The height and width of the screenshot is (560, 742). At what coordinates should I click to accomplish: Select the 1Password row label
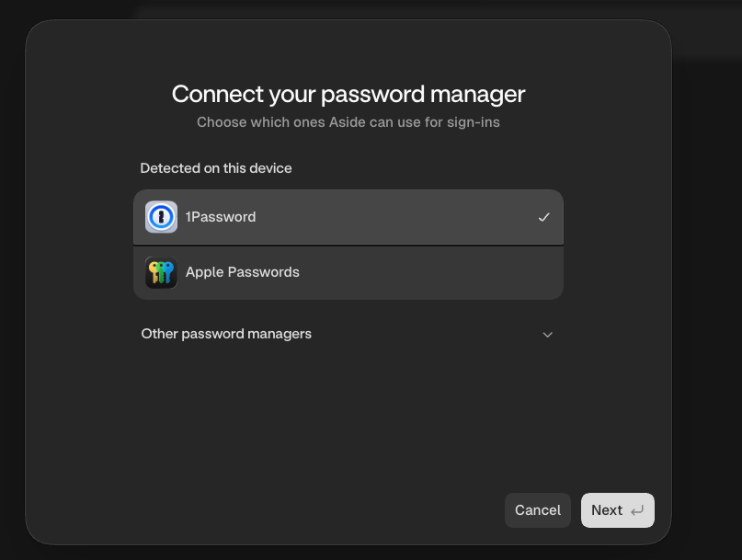pos(221,217)
